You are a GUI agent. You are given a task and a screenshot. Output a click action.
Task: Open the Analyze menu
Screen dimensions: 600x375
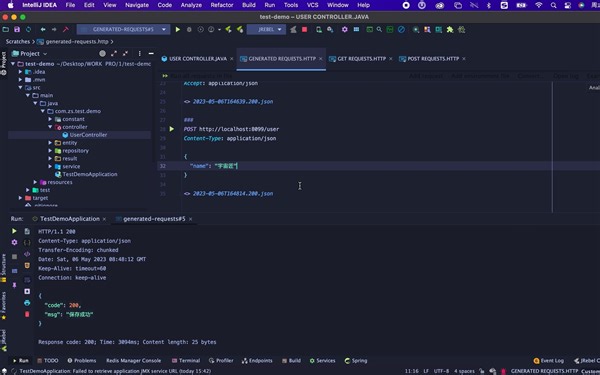pos(191,5)
